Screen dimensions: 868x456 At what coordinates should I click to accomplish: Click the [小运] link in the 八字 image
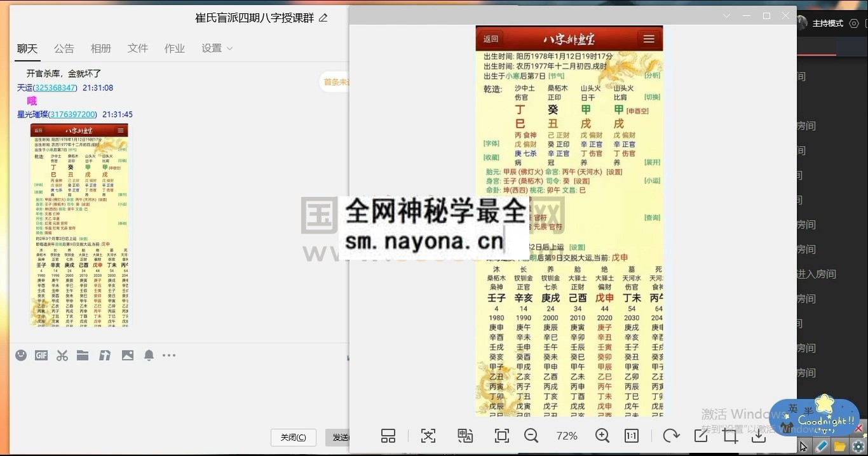tap(653, 180)
